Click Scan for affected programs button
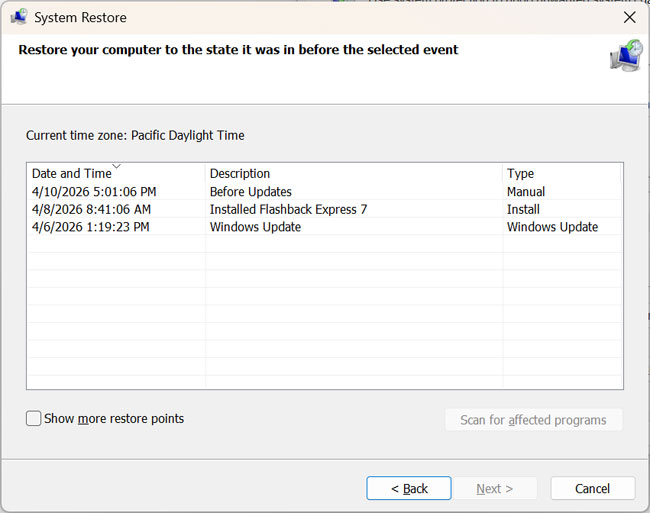The height and width of the screenshot is (513, 650). click(534, 420)
